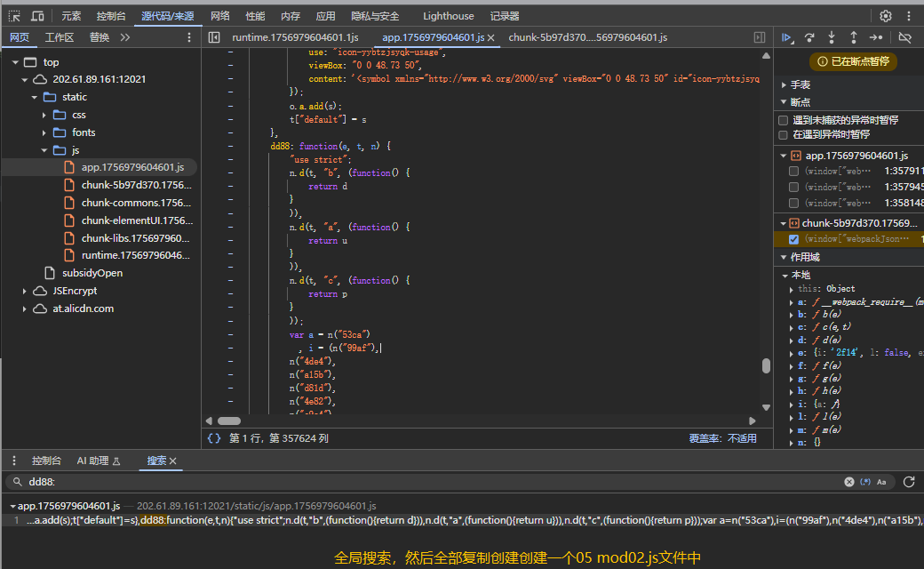
Task: Refresh the search results
Action: (909, 482)
